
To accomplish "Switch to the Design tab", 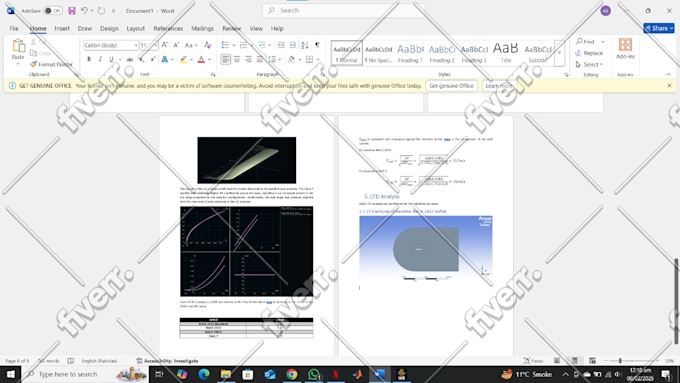I will click(109, 28).
